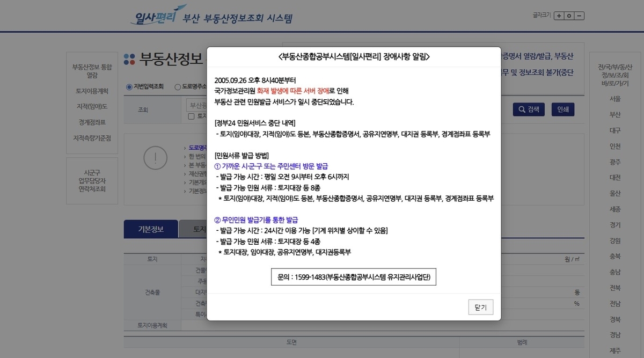Viewport: 644px width, 358px height.
Task: Click the 인쇄 print button
Action: click(562, 109)
